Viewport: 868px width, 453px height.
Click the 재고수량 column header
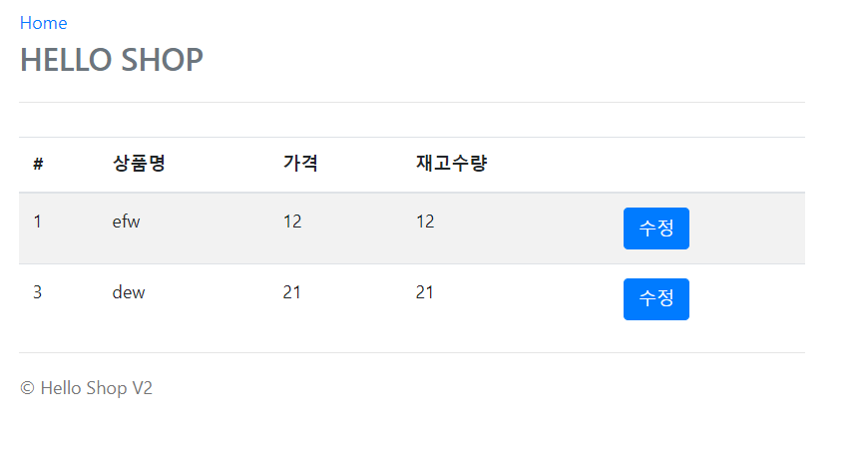coord(451,164)
